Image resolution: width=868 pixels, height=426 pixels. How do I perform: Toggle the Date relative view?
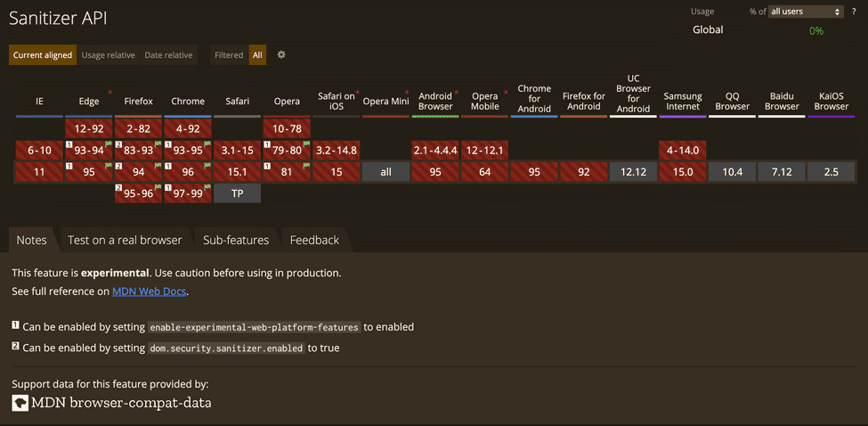168,55
